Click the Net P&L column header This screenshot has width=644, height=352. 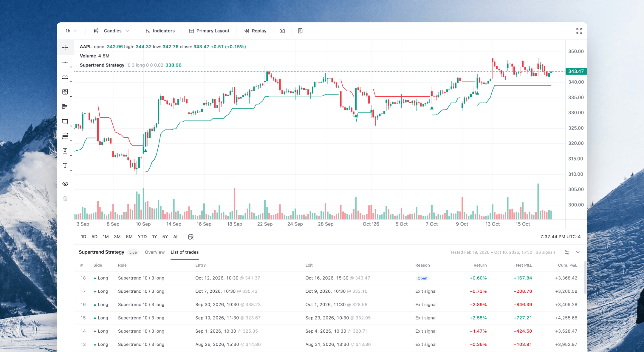pyautogui.click(x=524, y=265)
